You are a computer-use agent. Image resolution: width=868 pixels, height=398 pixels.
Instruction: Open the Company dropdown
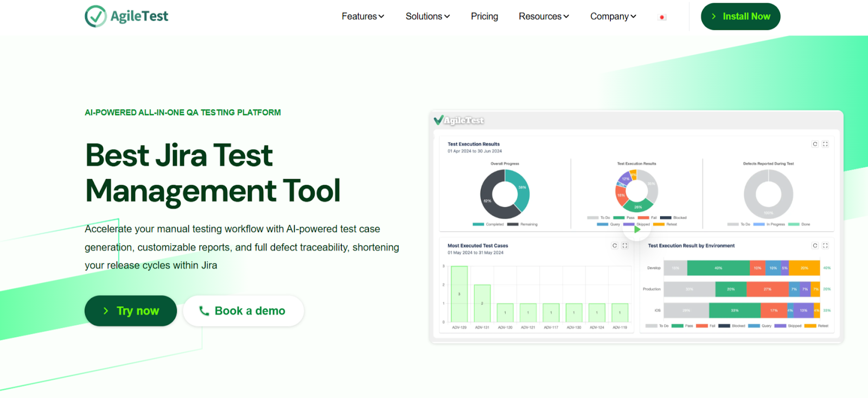coord(614,16)
